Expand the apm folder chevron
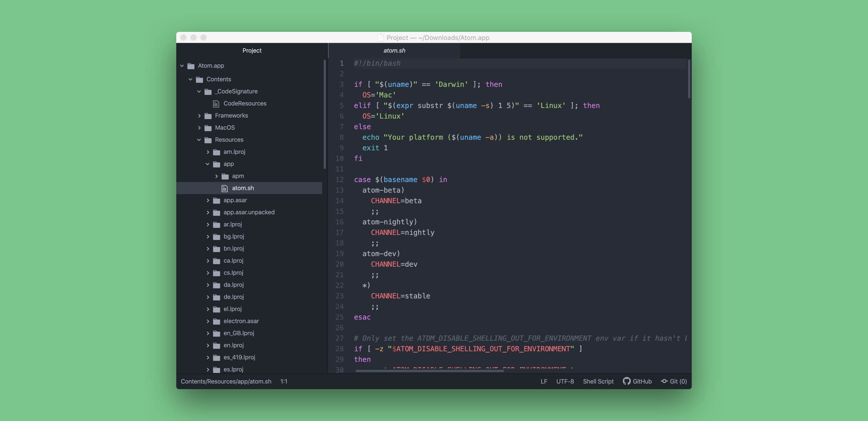Screen dimensions: 868x421 (216, 176)
